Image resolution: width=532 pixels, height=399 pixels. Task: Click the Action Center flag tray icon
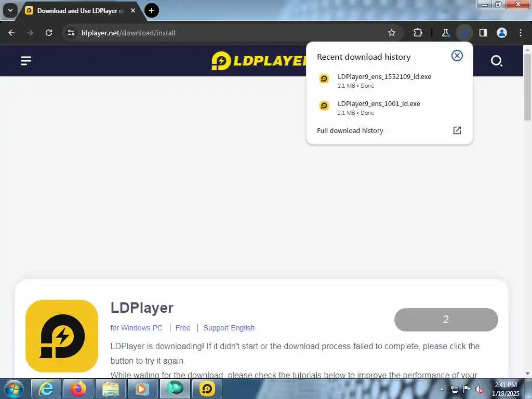(x=467, y=389)
